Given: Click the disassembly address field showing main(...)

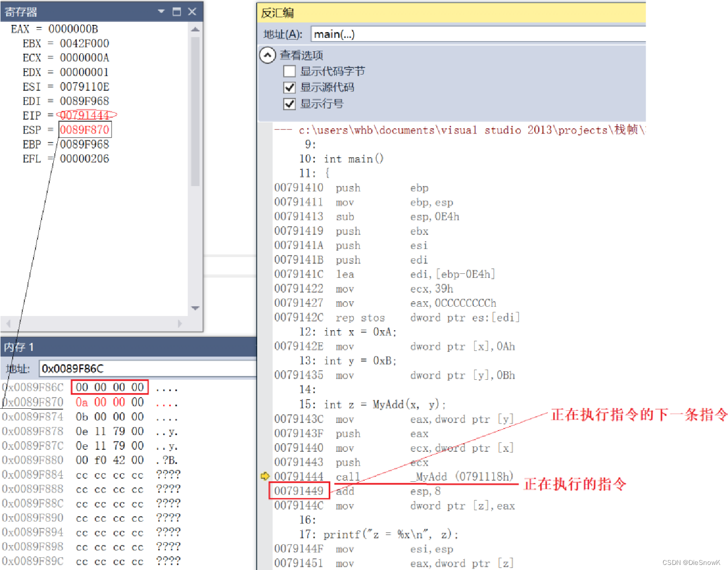Looking at the screenshot, I should 478,34.
